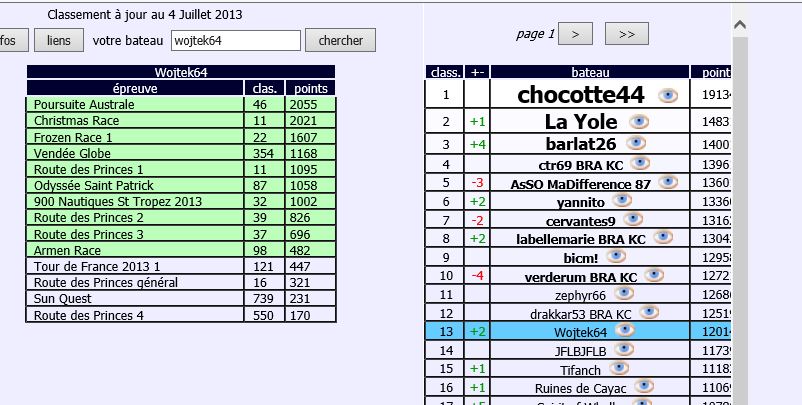Click the La Yole boat name
The image size is (802, 405).
(581, 122)
